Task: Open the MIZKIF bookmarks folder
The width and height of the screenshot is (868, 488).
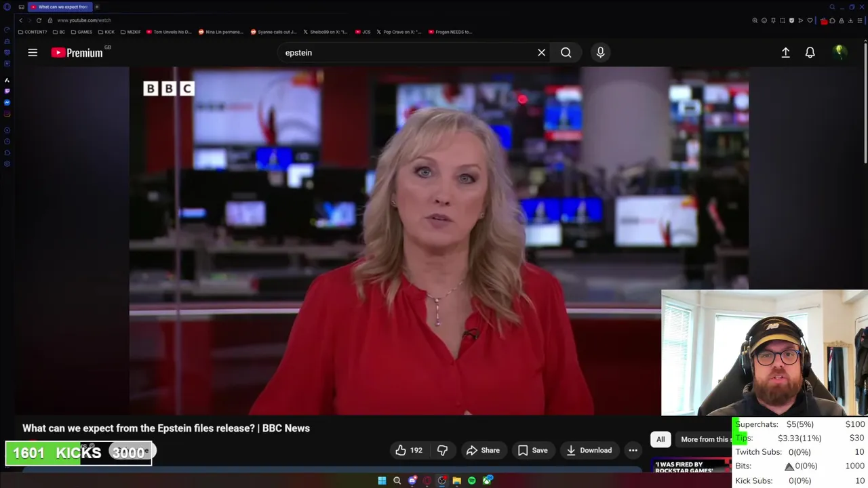Action: pyautogui.click(x=130, y=32)
